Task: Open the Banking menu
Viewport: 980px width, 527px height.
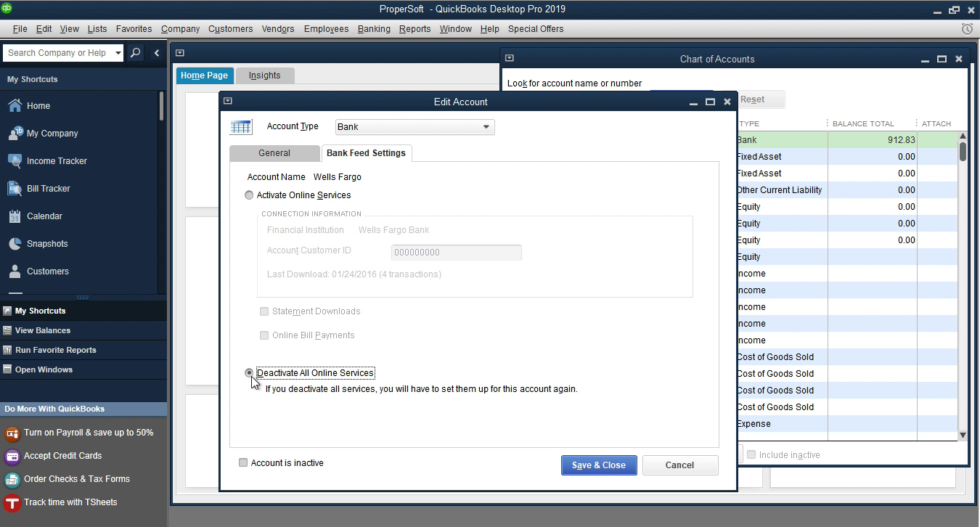Action: 374,29
